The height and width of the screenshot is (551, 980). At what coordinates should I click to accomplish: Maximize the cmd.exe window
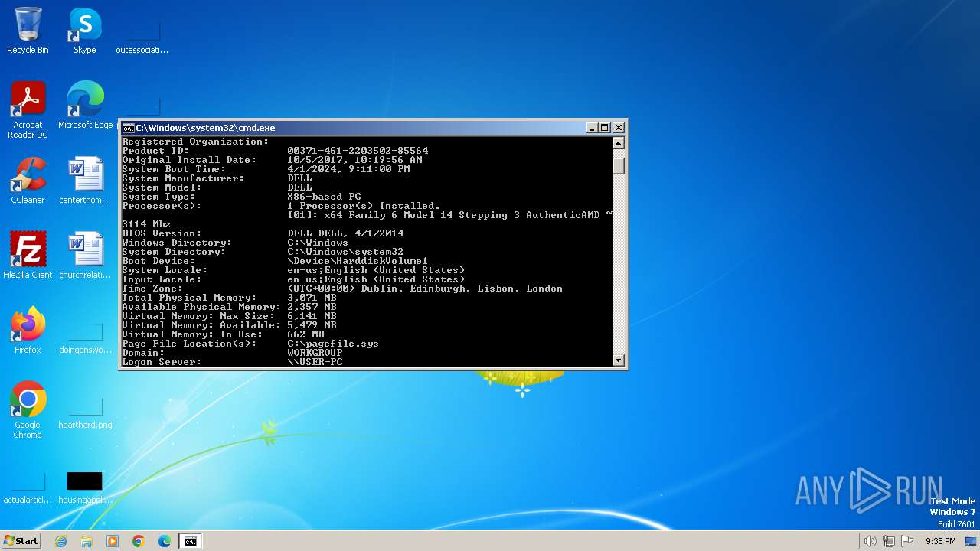click(605, 128)
